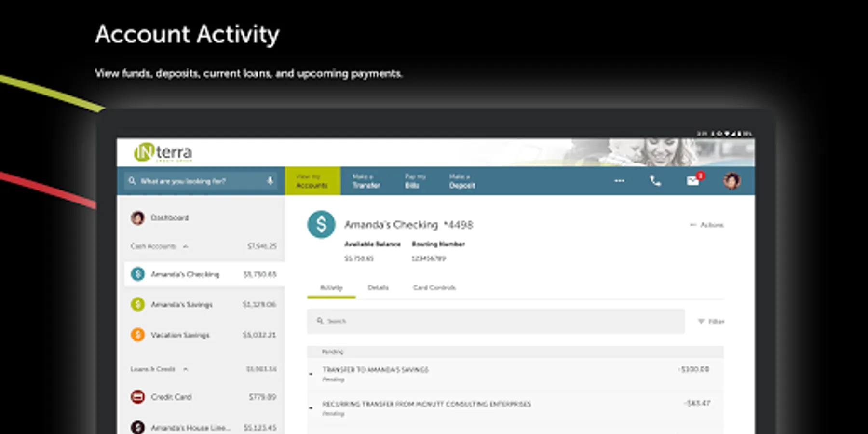The height and width of the screenshot is (434, 868).
Task: Open the three-dot more menu
Action: pyautogui.click(x=619, y=181)
